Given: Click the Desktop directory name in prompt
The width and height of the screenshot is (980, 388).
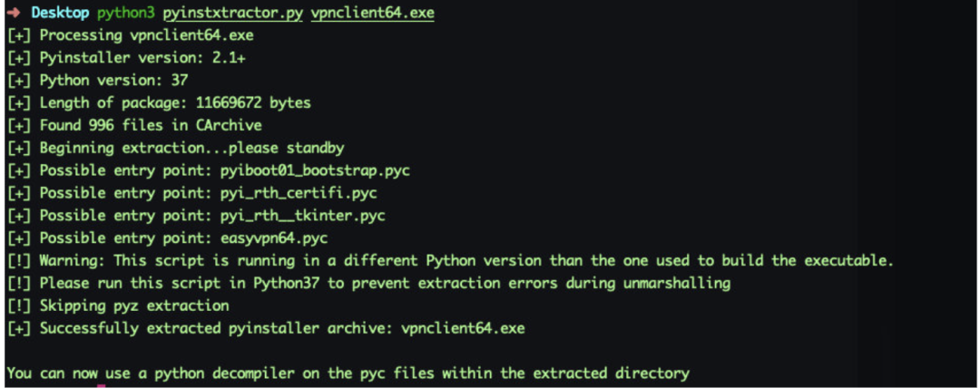Looking at the screenshot, I should [61, 13].
